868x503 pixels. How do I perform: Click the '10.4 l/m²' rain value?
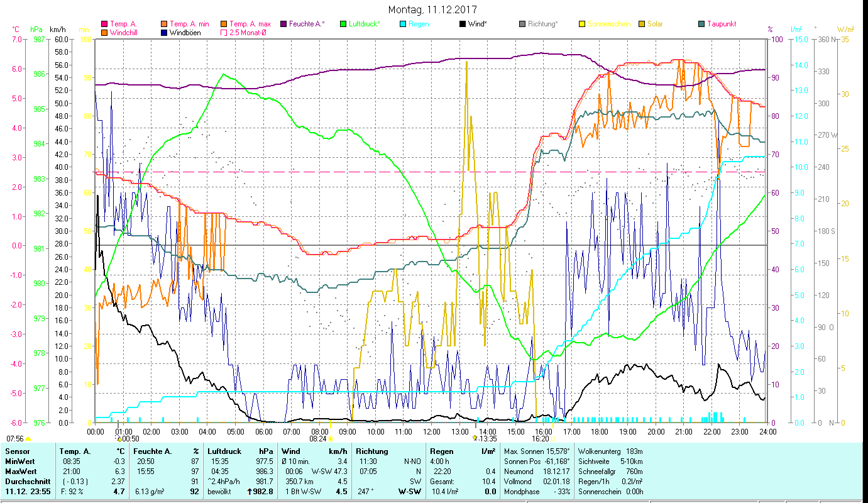444,492
